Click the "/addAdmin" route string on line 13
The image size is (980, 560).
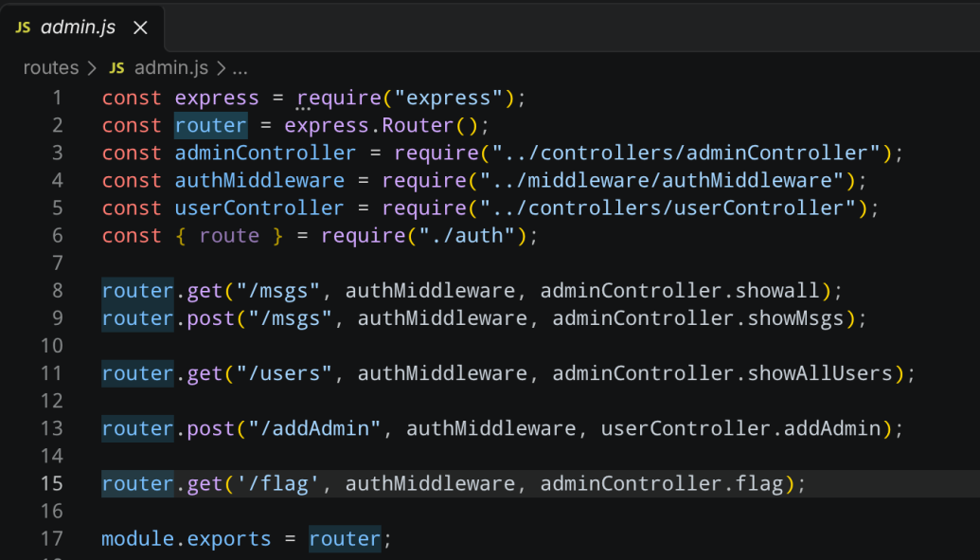314,428
